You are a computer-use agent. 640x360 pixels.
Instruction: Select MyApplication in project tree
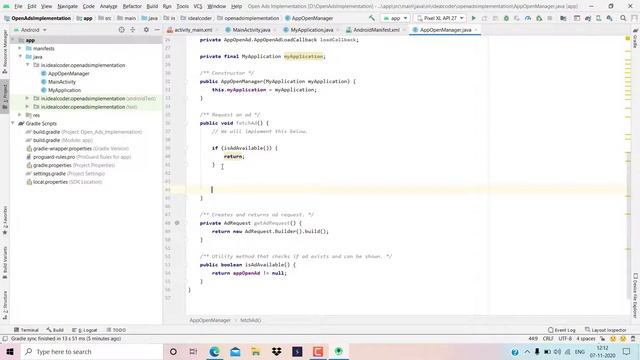(x=64, y=90)
